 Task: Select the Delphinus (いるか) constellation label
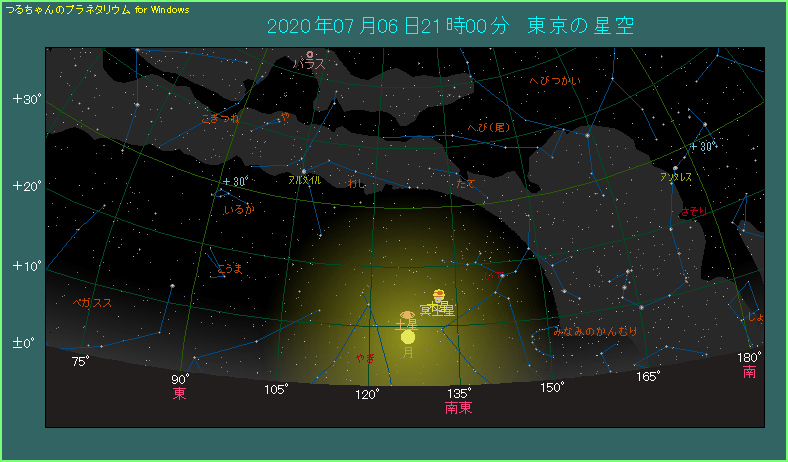tap(239, 210)
